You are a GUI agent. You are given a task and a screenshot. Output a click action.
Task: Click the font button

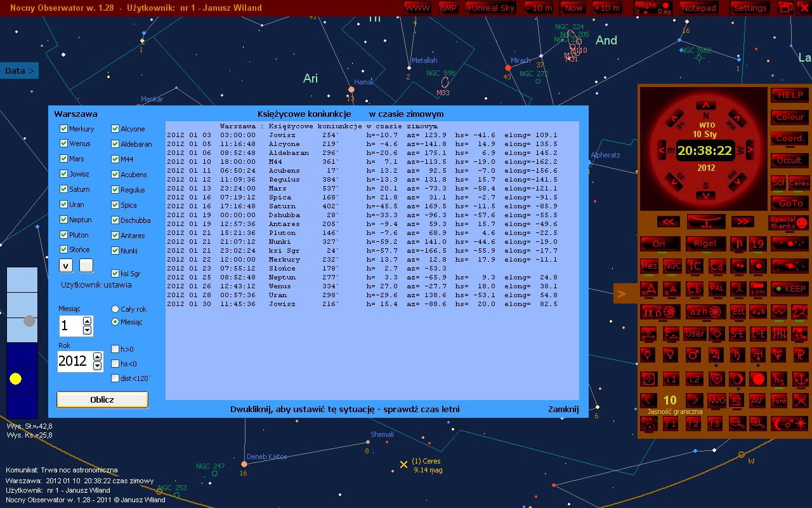780,400
